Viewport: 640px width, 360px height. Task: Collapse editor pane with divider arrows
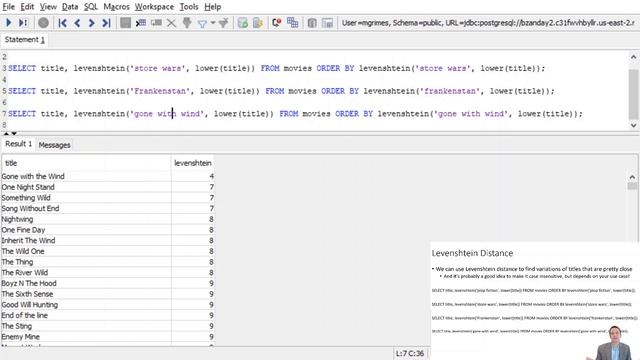[x=6, y=133]
